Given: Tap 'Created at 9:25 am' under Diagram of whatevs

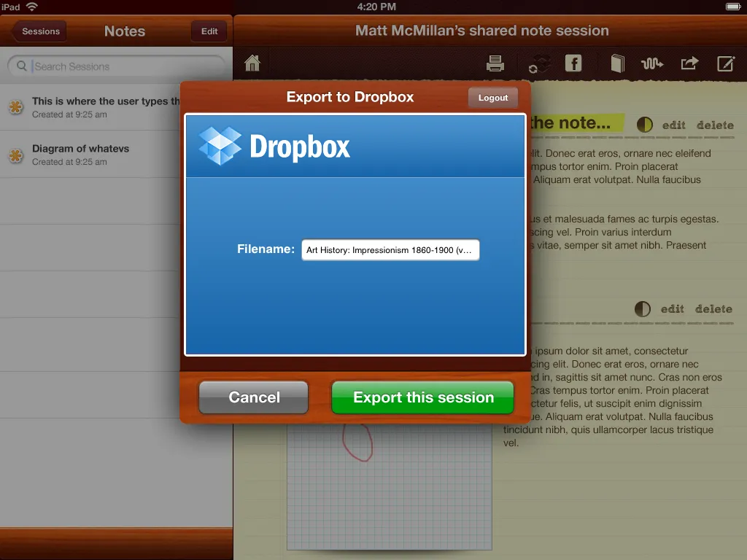Looking at the screenshot, I should point(69,162).
